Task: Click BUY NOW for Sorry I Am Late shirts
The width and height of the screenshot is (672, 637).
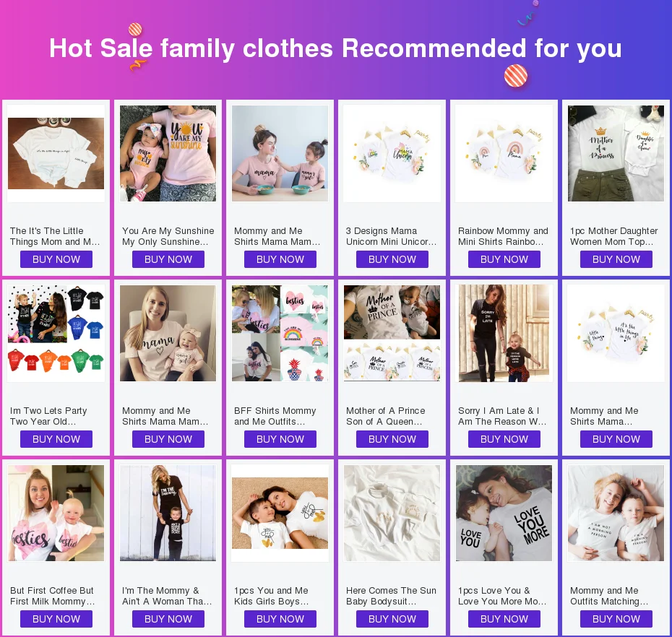Action: pyautogui.click(x=504, y=439)
